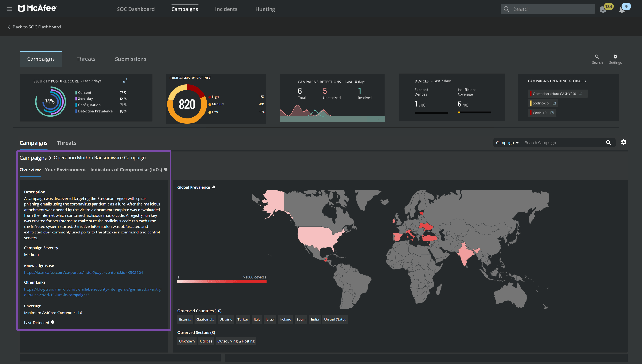
Task: Click the magnifier icon in top search bar
Action: coord(507,9)
